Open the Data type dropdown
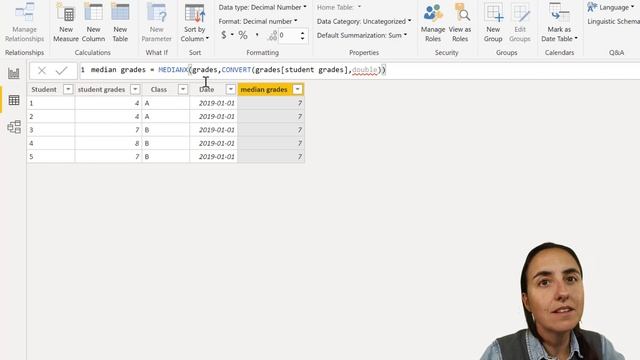Viewport: 640px width, 360px height. (262, 7)
